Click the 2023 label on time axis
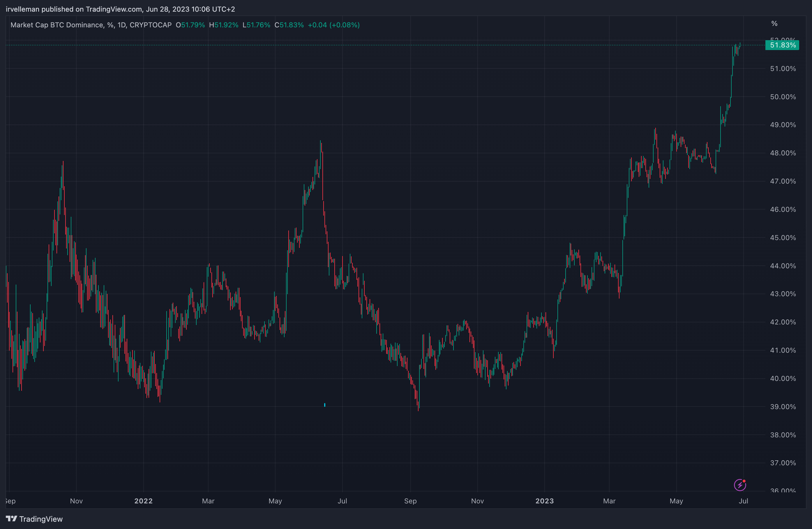 click(545, 501)
